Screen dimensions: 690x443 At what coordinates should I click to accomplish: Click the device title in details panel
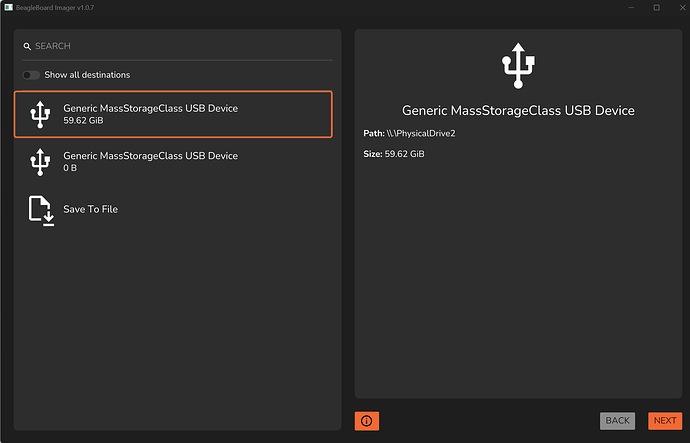pos(518,110)
